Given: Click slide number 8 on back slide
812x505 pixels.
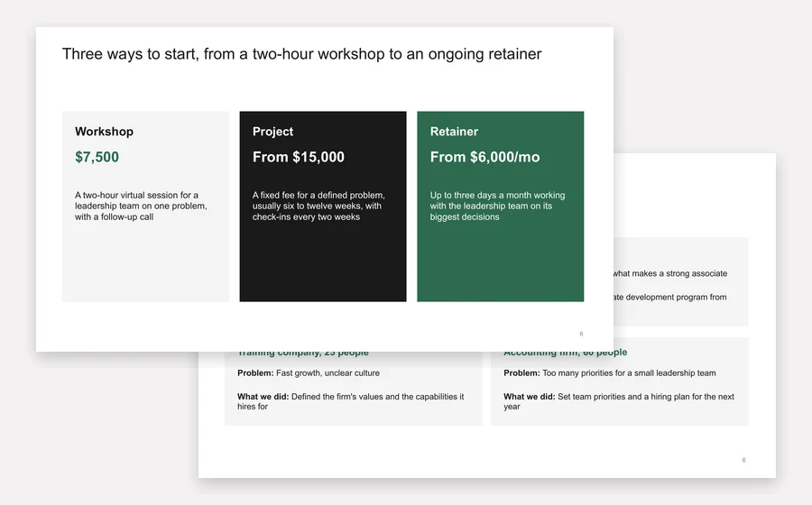Looking at the screenshot, I should click(743, 460).
